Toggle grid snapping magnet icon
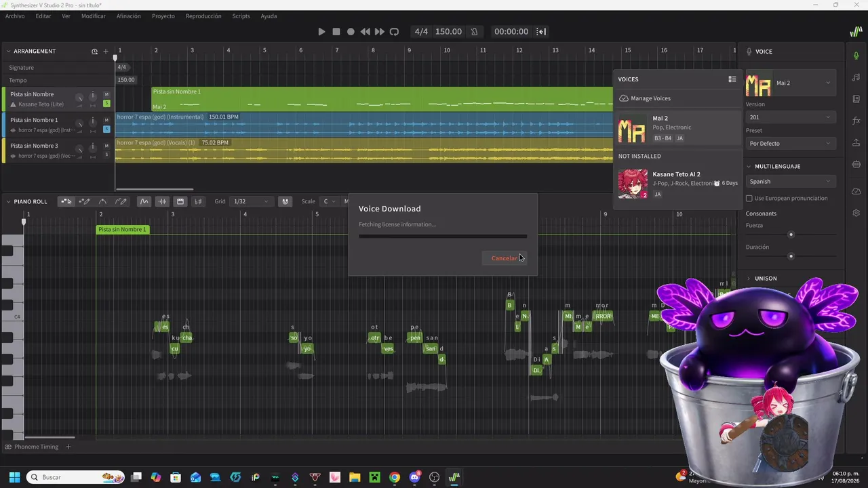Image resolution: width=868 pixels, height=488 pixels. coord(285,201)
